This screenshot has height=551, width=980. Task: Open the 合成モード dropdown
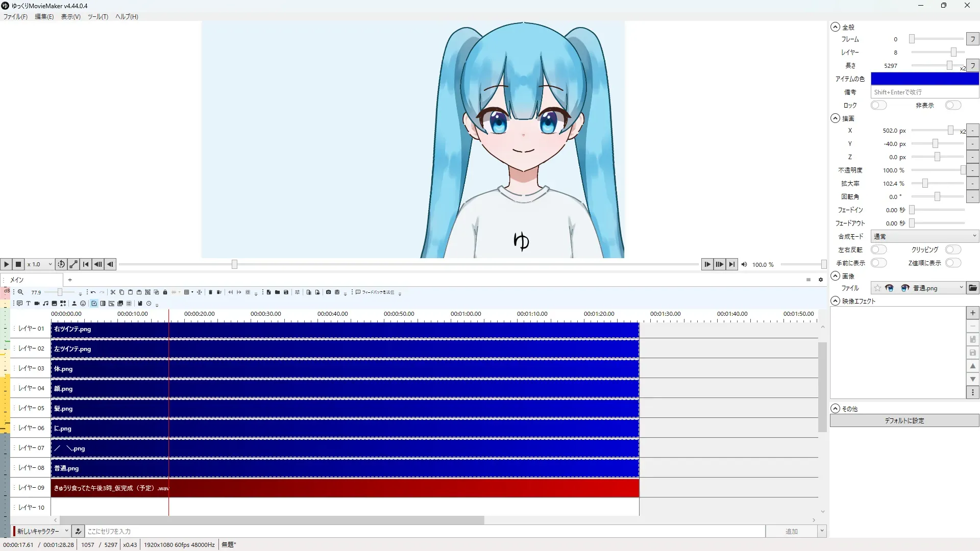pos(924,237)
